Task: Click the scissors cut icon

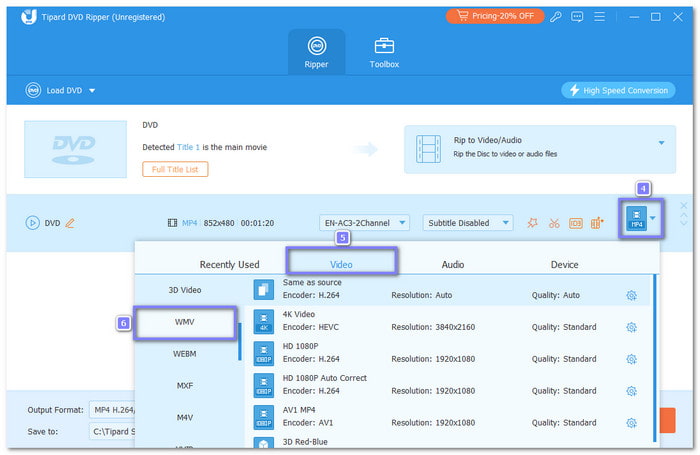Action: coord(553,223)
